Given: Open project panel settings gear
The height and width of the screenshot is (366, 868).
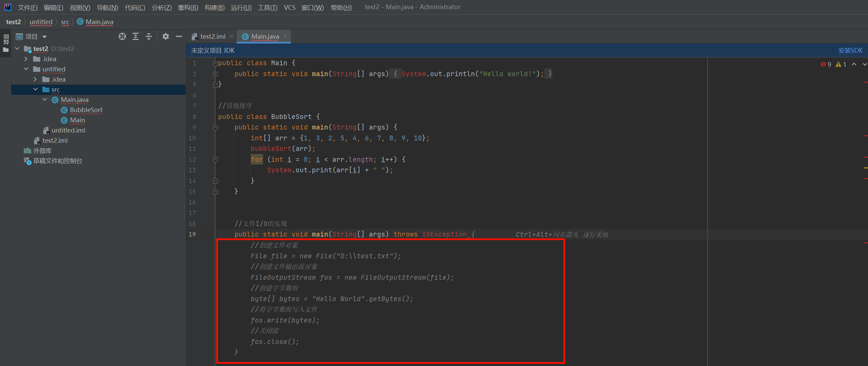Looking at the screenshot, I should (165, 36).
